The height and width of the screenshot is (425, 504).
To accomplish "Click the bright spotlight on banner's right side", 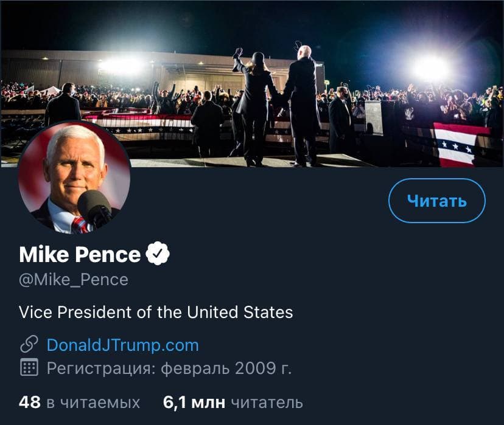I will pos(430,67).
